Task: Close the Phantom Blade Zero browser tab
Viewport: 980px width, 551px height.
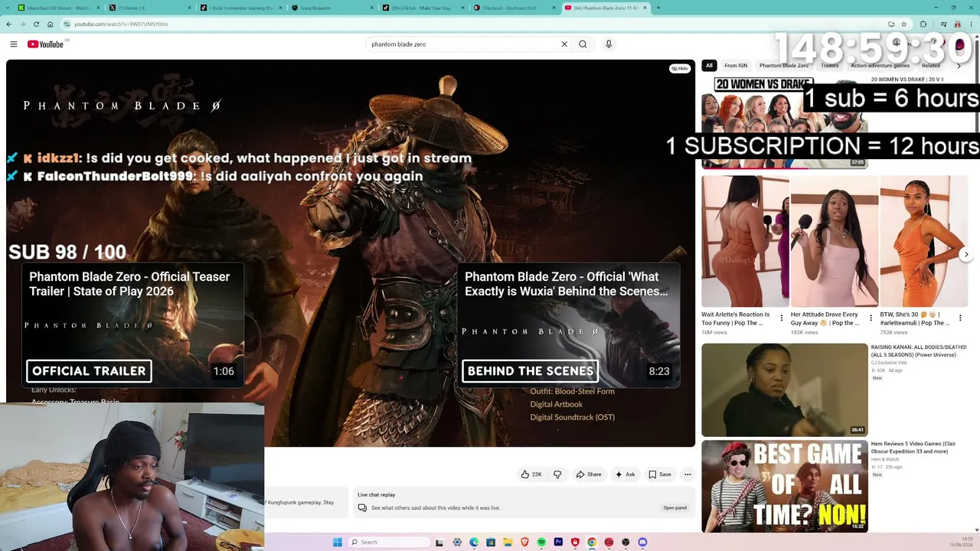Action: pos(645,8)
